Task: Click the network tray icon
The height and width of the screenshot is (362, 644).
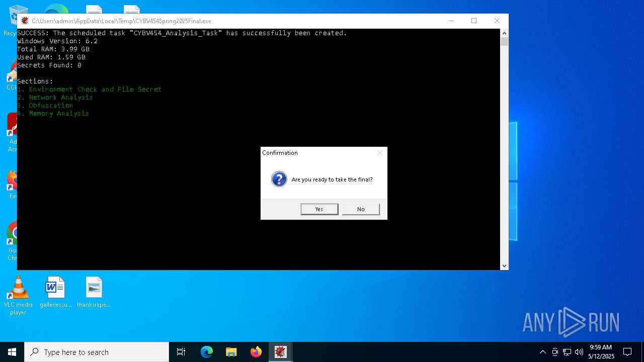Action: [x=567, y=352]
